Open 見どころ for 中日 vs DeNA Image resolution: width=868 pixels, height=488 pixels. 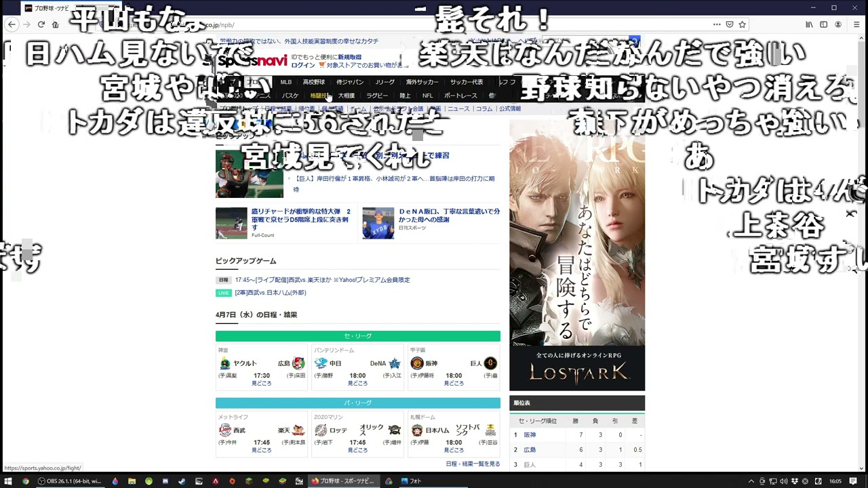coord(357,383)
